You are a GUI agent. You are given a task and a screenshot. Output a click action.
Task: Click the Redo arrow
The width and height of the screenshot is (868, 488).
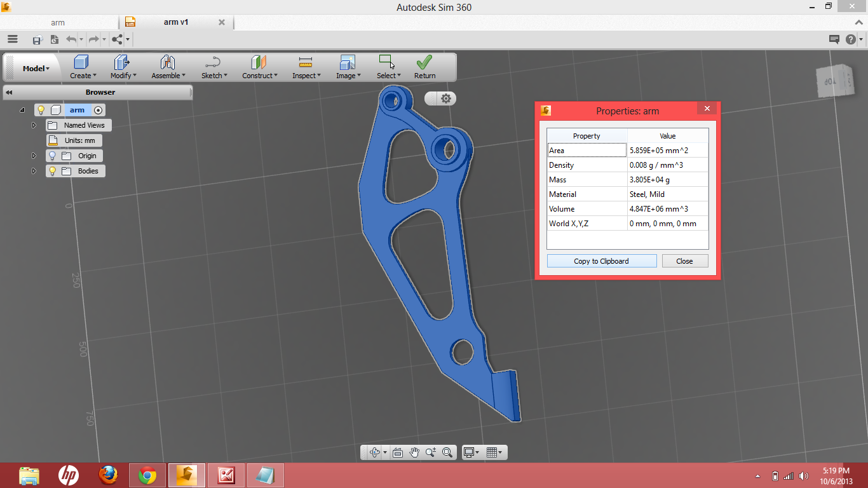(x=93, y=39)
